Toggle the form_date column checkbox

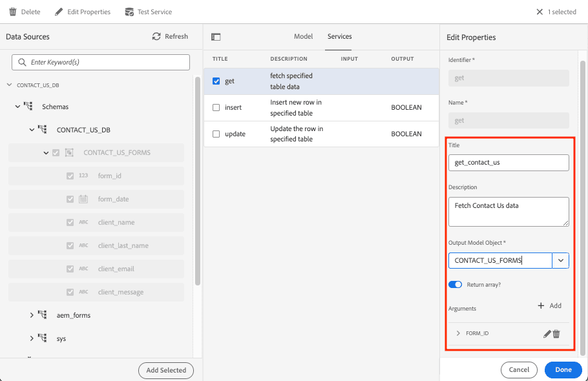click(x=70, y=199)
